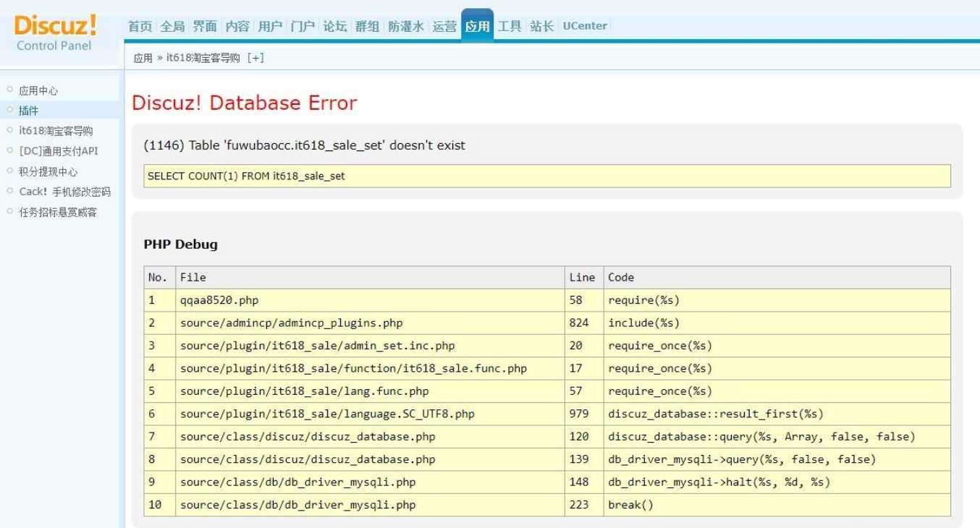Image resolution: width=980 pixels, height=528 pixels.
Task: Click the discuz_database::query(%s, Array, false, false) cell
Action: pyautogui.click(x=777, y=437)
